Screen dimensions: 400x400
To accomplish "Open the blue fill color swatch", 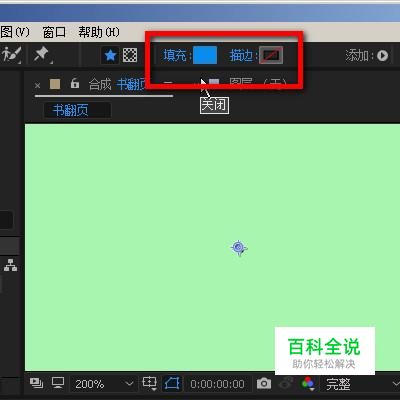I will [x=205, y=55].
